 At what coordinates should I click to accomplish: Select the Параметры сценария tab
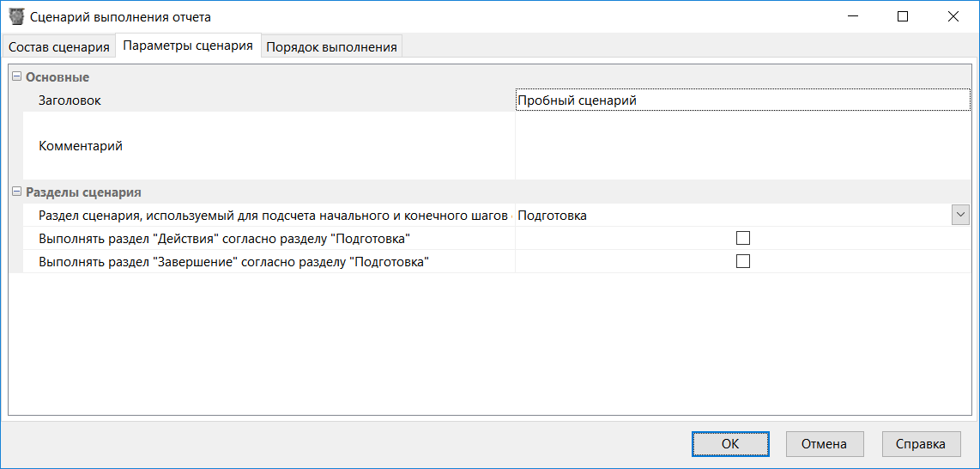(188, 46)
